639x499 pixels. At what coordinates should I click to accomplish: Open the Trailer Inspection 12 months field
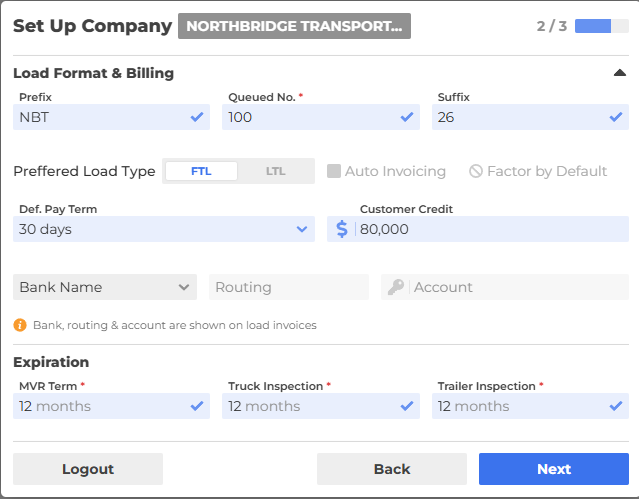point(530,406)
